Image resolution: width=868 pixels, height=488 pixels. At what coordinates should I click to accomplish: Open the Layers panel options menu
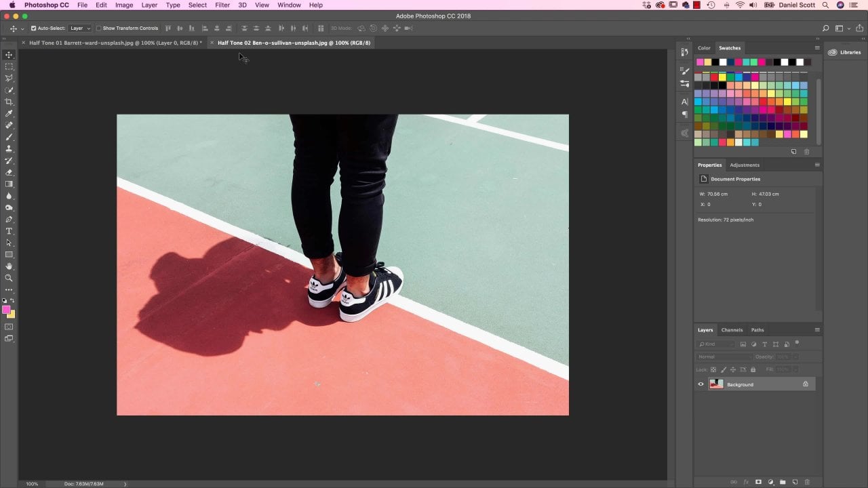tap(817, 330)
